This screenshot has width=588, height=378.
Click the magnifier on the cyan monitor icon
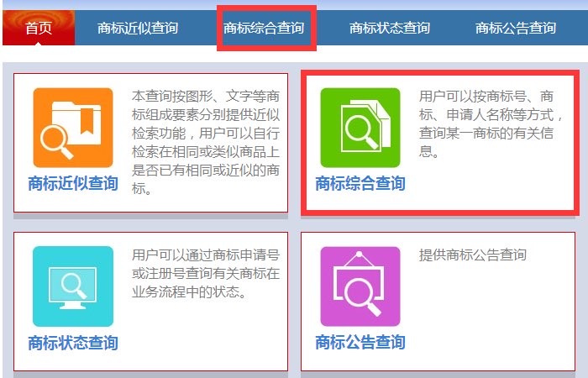tap(74, 286)
